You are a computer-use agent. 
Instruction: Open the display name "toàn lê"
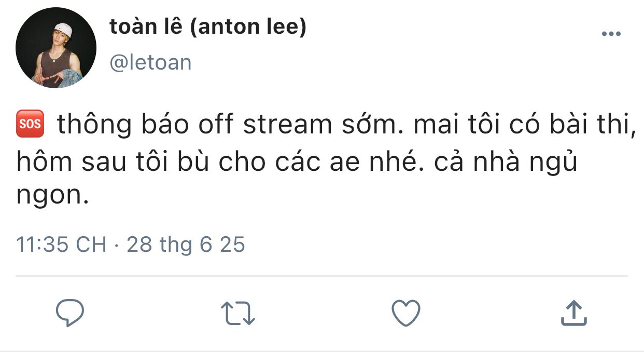146,28
